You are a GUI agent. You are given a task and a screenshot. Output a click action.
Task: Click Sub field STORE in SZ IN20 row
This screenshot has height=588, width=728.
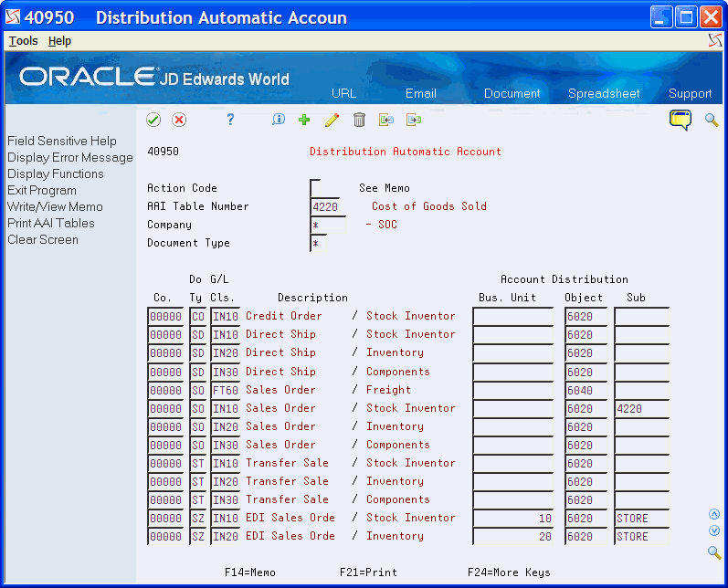pos(641,537)
